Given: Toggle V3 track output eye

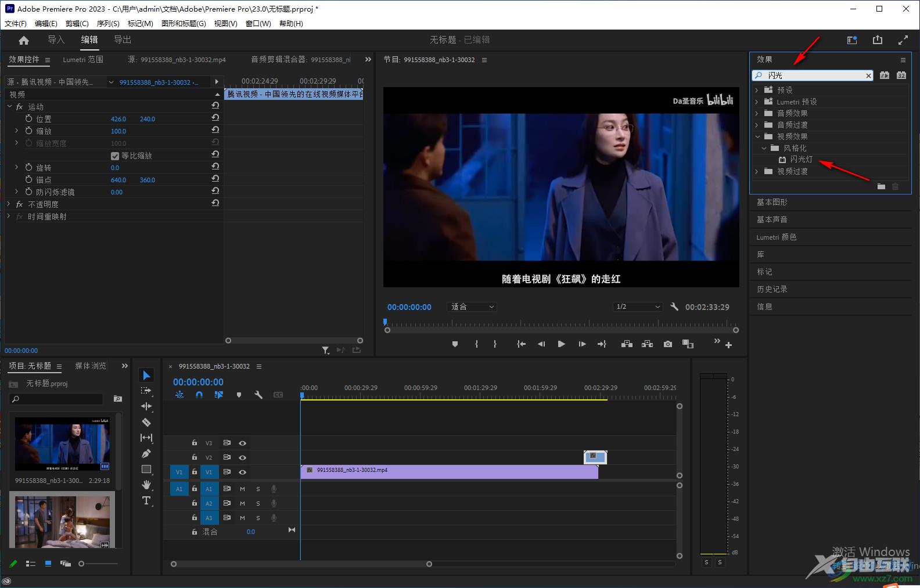Looking at the screenshot, I should coord(242,443).
